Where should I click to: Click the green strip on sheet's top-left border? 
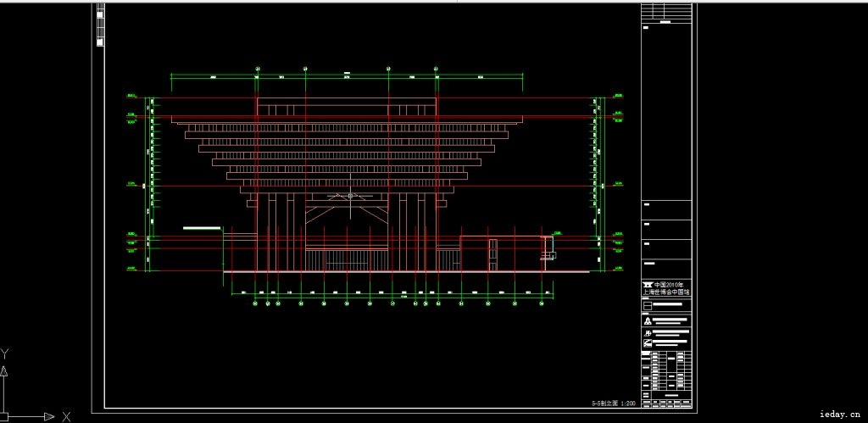point(102,24)
